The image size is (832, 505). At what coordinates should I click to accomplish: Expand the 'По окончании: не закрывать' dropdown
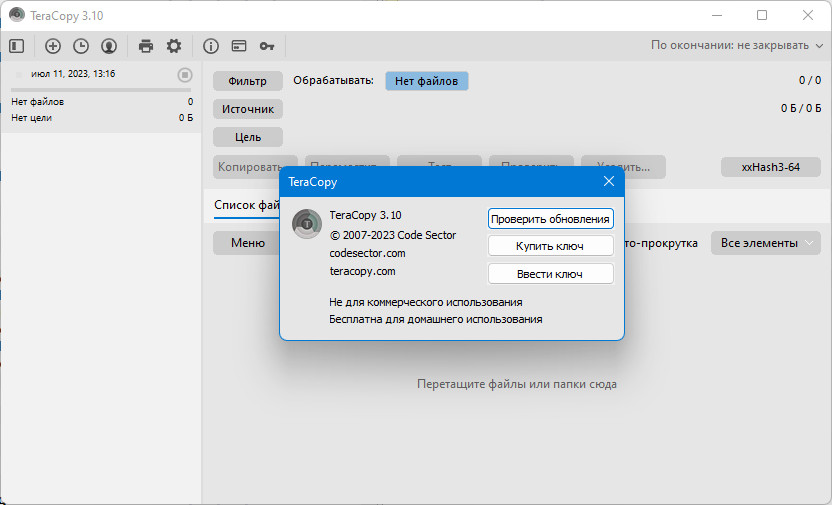pyautogui.click(x=737, y=46)
